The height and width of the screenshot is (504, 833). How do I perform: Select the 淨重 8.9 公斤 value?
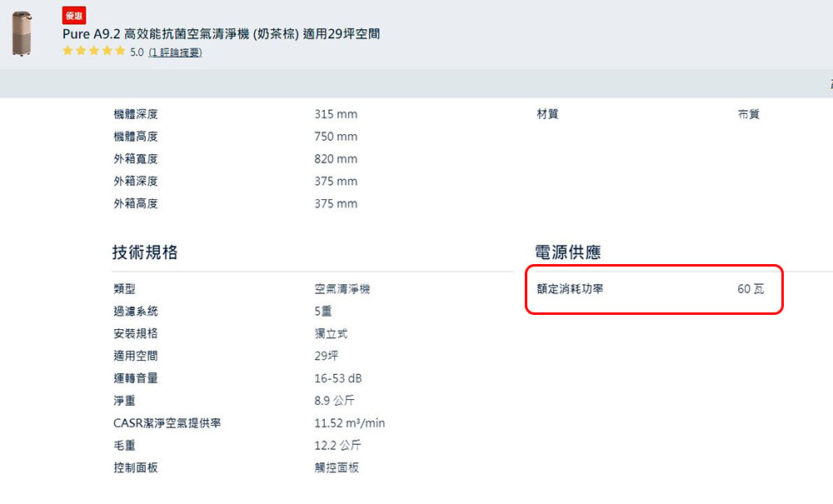[x=334, y=401]
